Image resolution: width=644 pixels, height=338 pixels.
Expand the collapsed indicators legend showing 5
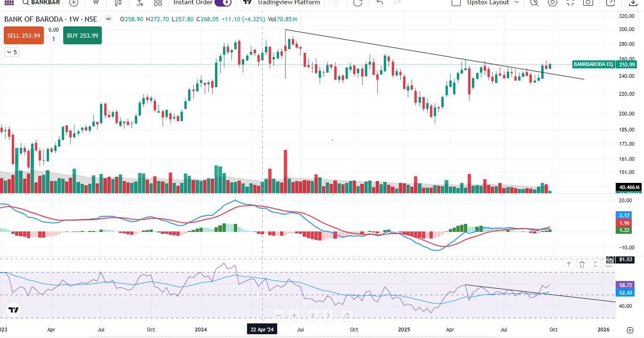tap(11, 52)
